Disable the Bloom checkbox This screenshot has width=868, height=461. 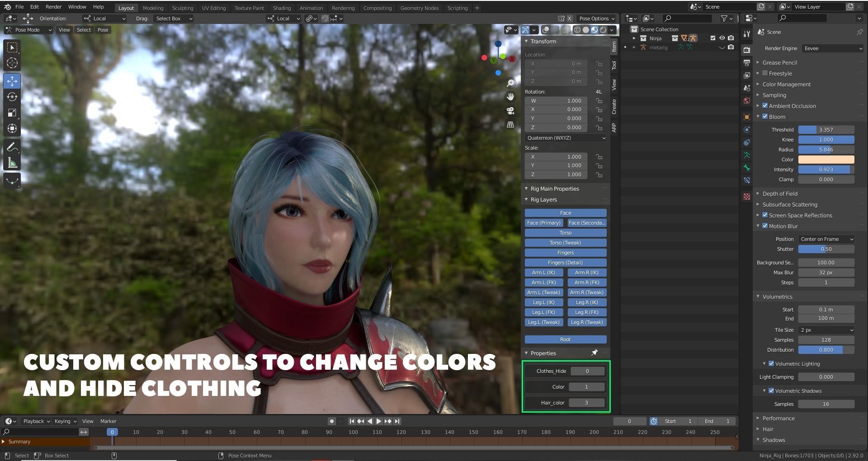click(x=765, y=117)
